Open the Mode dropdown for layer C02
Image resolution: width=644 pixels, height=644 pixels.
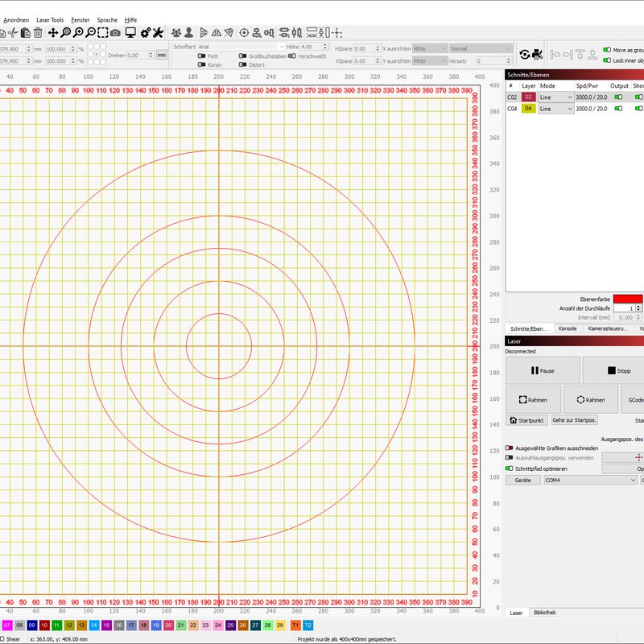[x=555, y=97]
